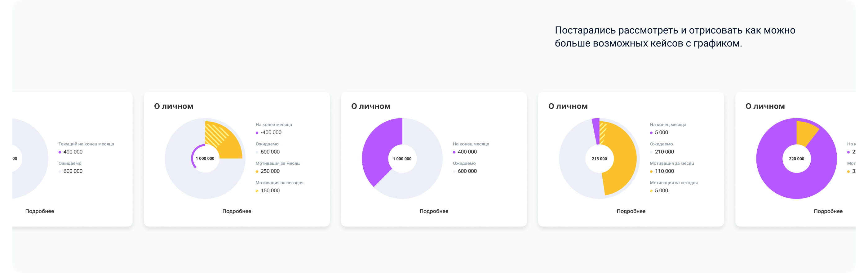Click yellow dot beside 250 000
The image size is (868, 273).
point(257,172)
